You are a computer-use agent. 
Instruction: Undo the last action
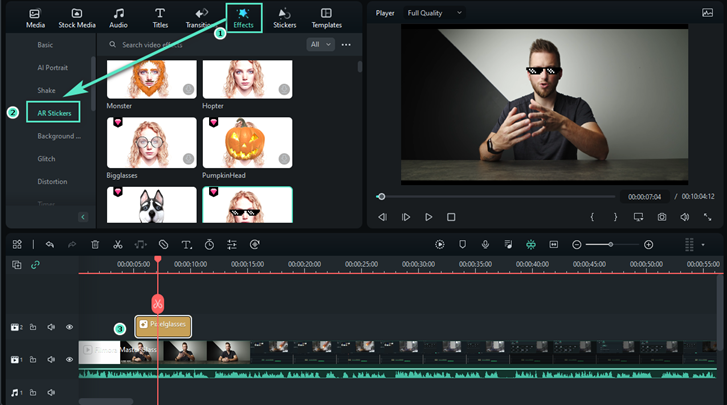50,244
